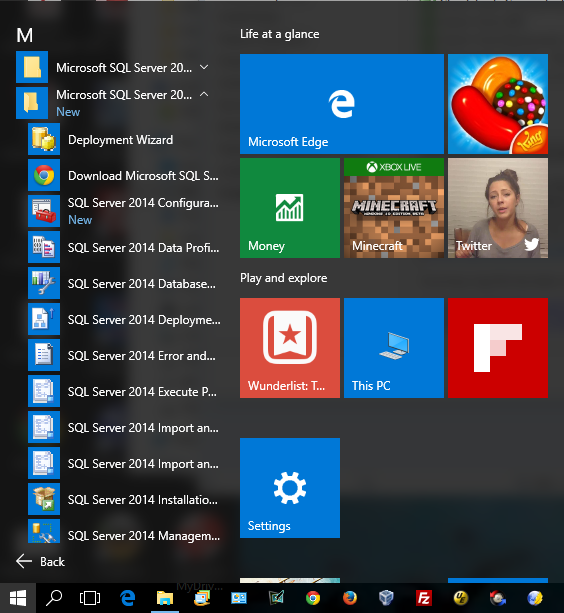
Task: Open the Twitter tile
Action: [x=498, y=208]
